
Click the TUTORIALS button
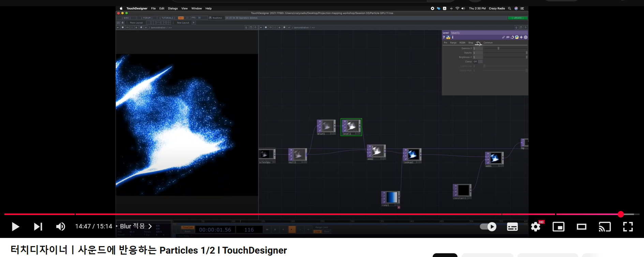pyautogui.click(x=167, y=18)
